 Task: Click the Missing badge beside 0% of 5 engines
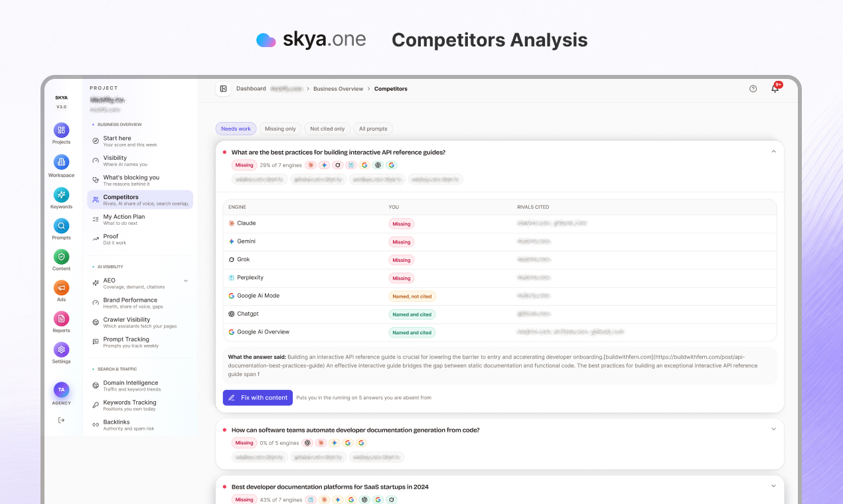pyautogui.click(x=244, y=443)
